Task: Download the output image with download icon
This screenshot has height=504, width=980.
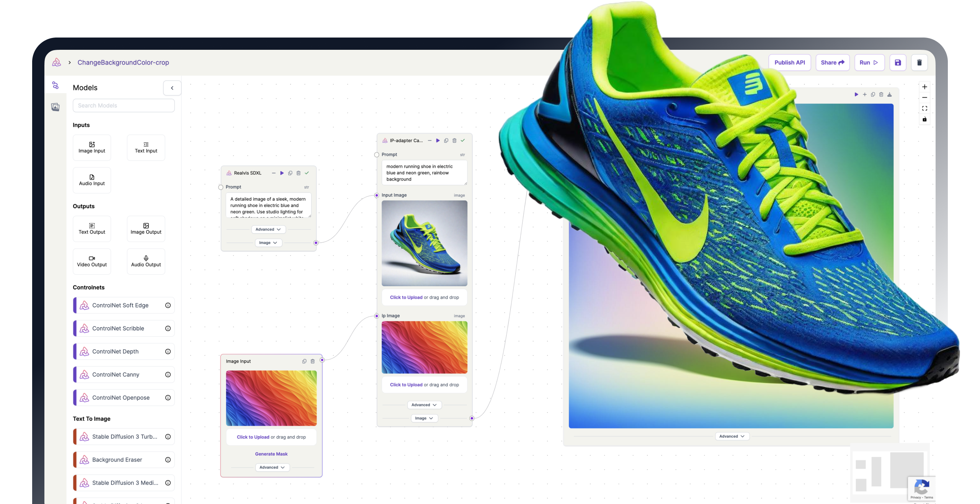Action: click(x=889, y=95)
